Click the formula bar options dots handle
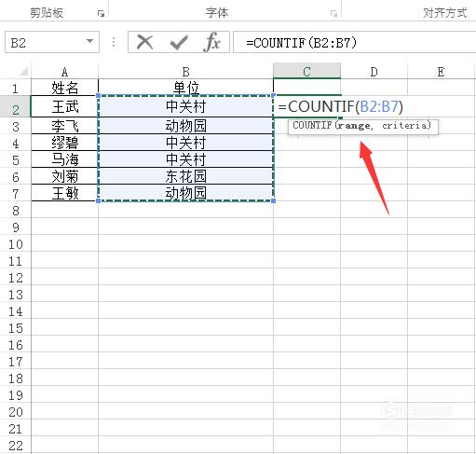 coord(114,42)
